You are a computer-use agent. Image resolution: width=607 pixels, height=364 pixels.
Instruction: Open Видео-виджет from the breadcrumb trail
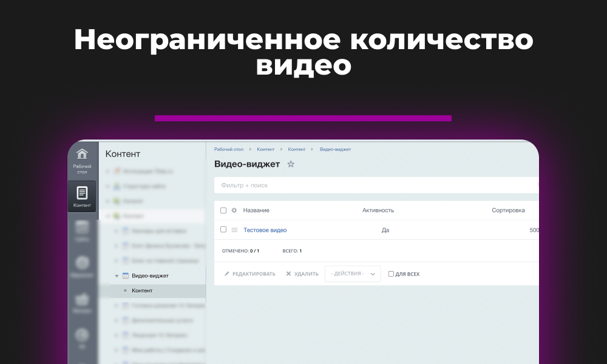pyautogui.click(x=334, y=149)
